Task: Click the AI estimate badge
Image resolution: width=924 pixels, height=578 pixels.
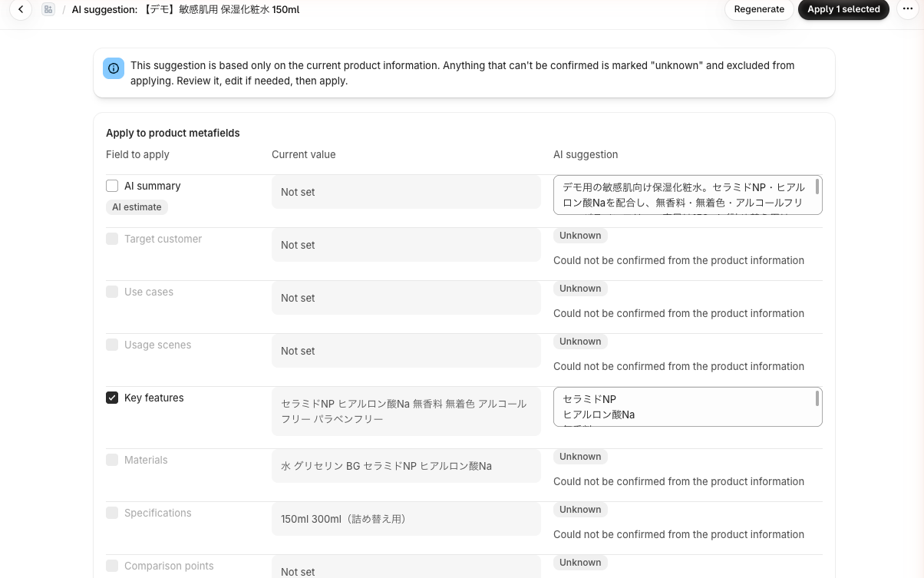Action: coord(137,207)
